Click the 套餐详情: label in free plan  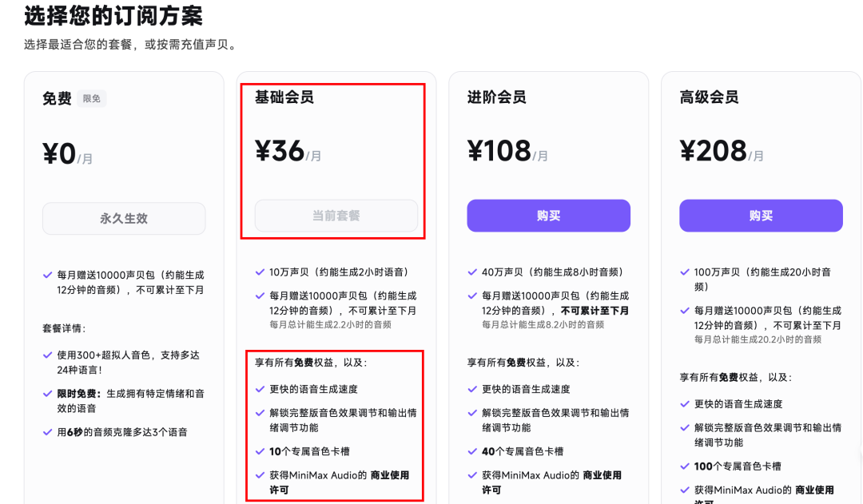coord(65,328)
